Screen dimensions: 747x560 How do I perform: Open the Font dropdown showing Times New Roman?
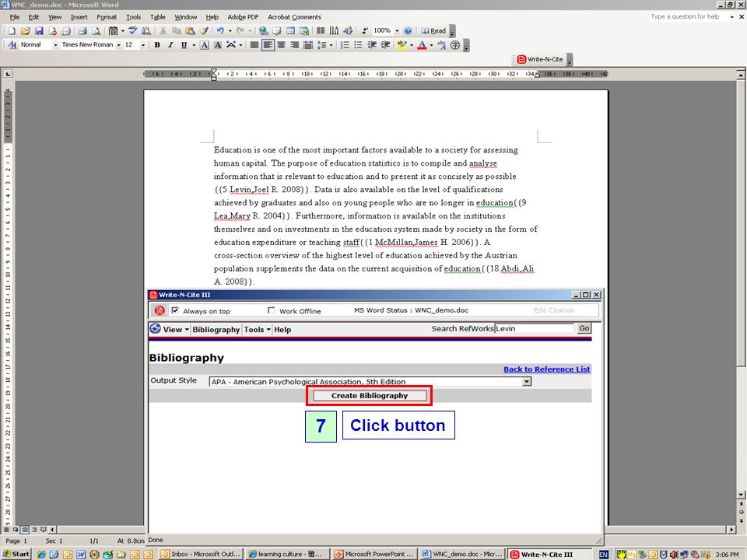[x=118, y=45]
